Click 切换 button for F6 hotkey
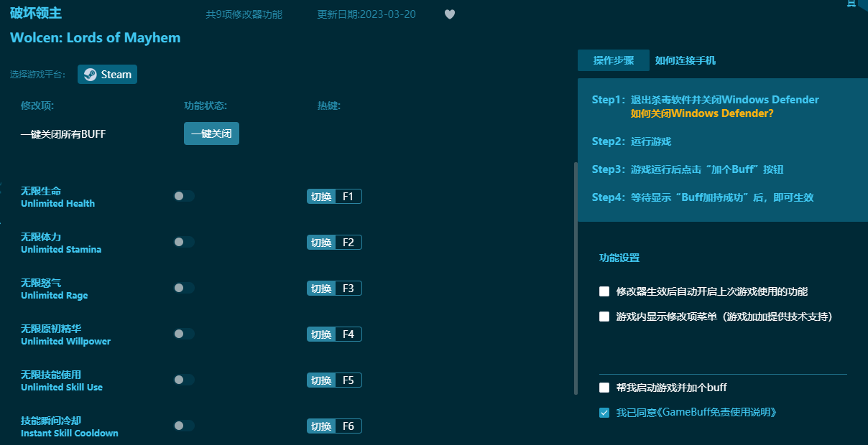 tap(320, 426)
